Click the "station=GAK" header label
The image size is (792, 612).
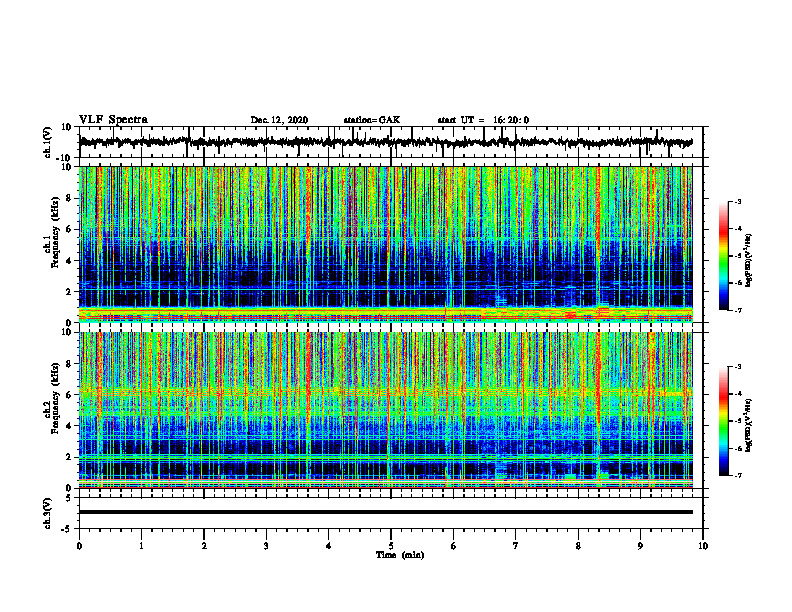tap(372, 120)
